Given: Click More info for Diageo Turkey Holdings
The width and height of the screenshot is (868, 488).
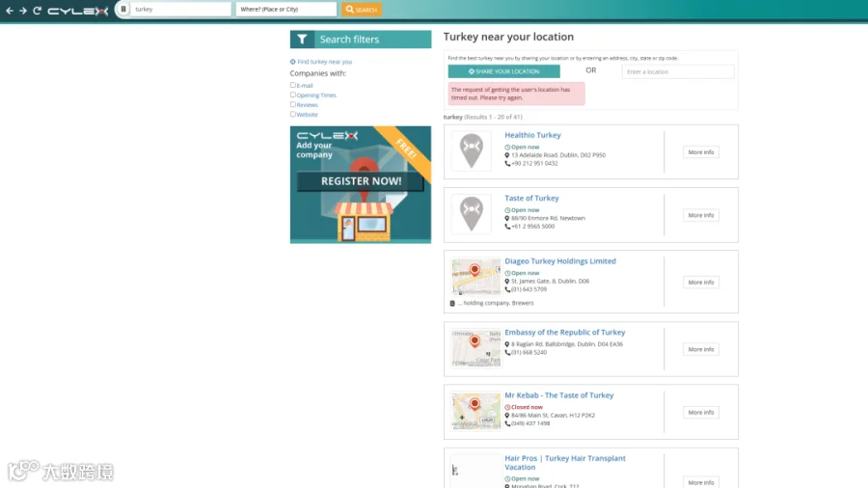Looking at the screenshot, I should [x=701, y=283].
